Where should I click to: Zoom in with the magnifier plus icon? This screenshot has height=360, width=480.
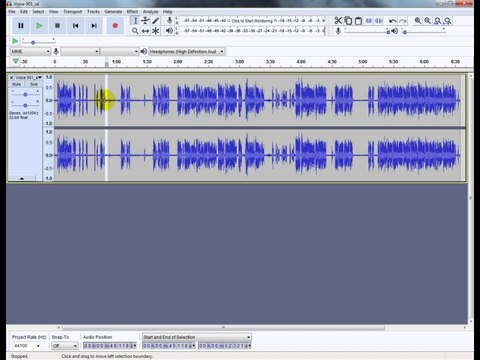tap(418, 21)
